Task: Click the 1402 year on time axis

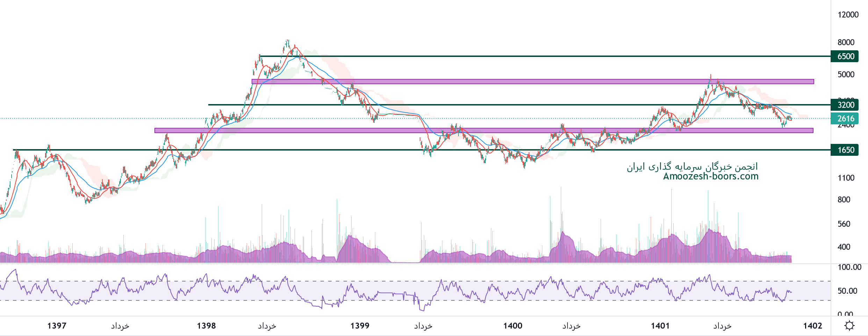Action: [812, 326]
